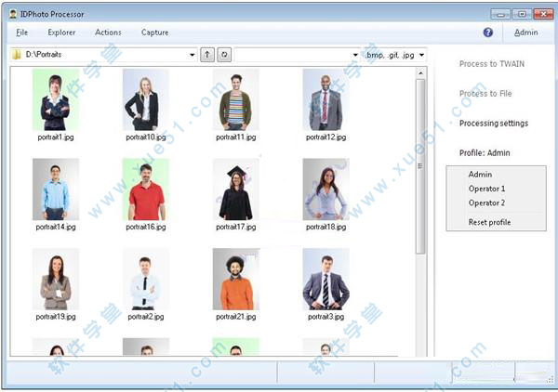The width and height of the screenshot is (558, 392).
Task: Open the Explorer menu
Action: [61, 33]
